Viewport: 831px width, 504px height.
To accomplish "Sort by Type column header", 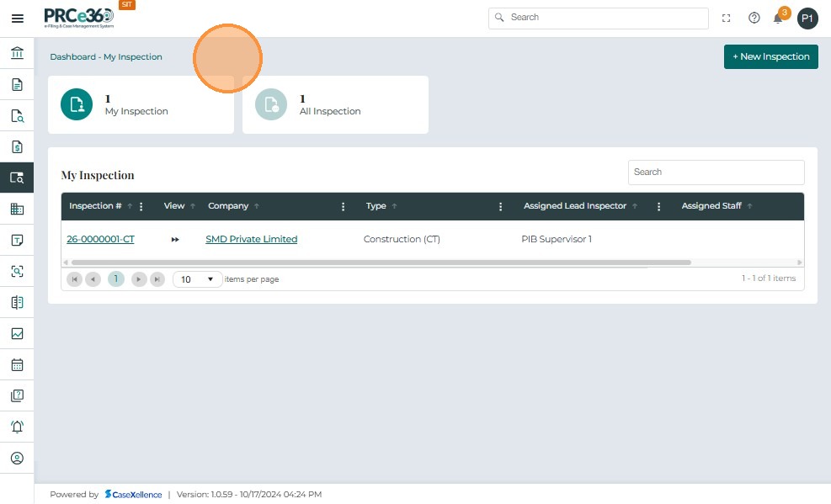I will point(376,206).
